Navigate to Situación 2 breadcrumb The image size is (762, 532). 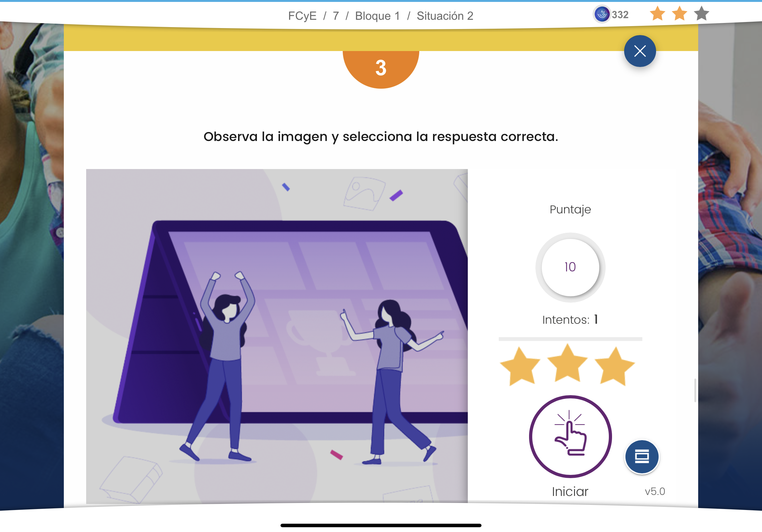tap(445, 16)
